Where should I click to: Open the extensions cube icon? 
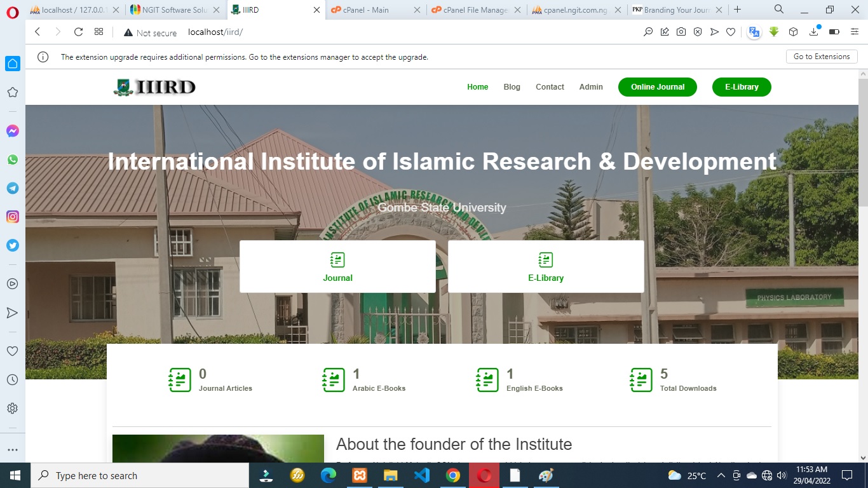pos(794,32)
